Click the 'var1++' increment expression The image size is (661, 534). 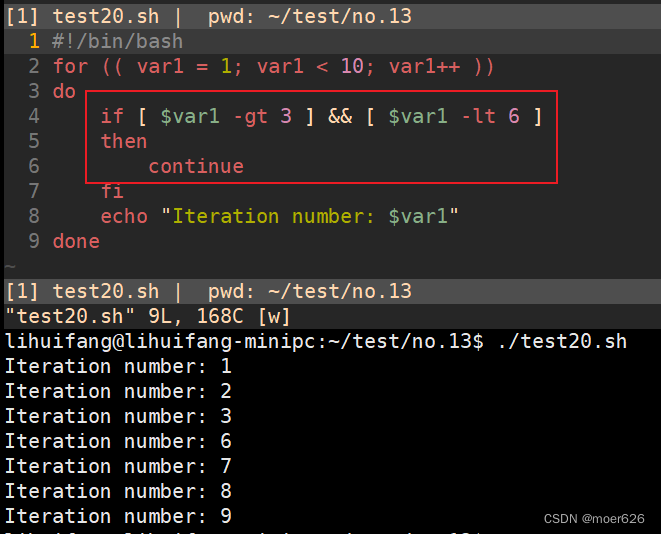click(x=429, y=67)
